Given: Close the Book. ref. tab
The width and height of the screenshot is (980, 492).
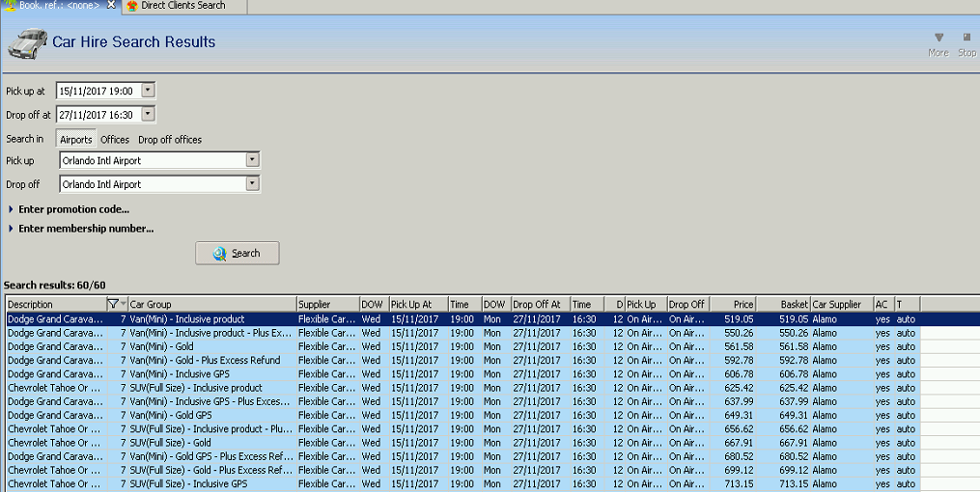Looking at the screenshot, I should tap(111, 5).
